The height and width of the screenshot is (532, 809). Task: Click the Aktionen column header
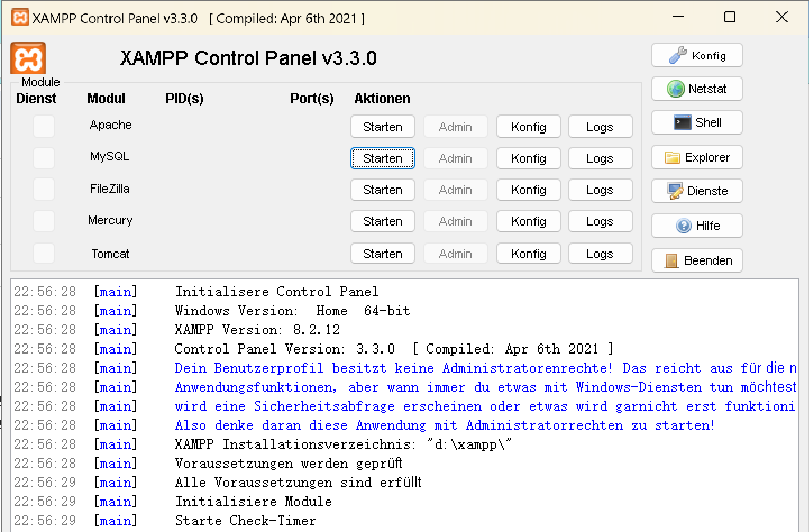pos(382,98)
